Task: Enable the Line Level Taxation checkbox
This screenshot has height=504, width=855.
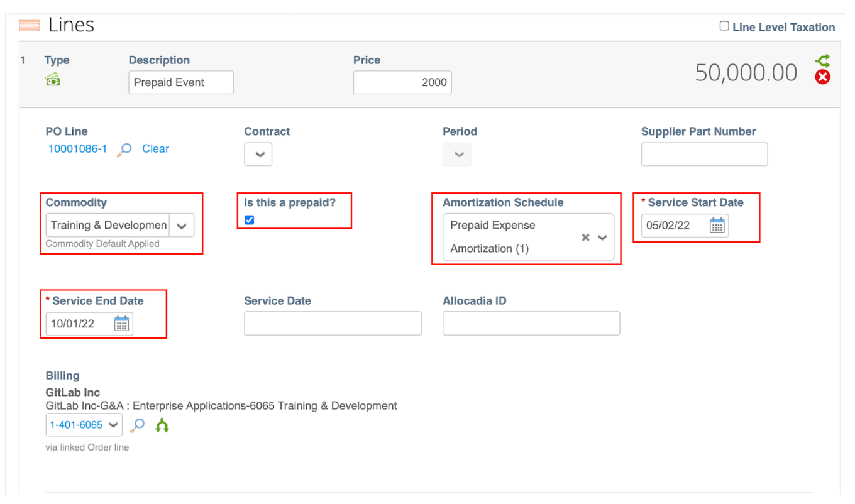Action: click(724, 26)
